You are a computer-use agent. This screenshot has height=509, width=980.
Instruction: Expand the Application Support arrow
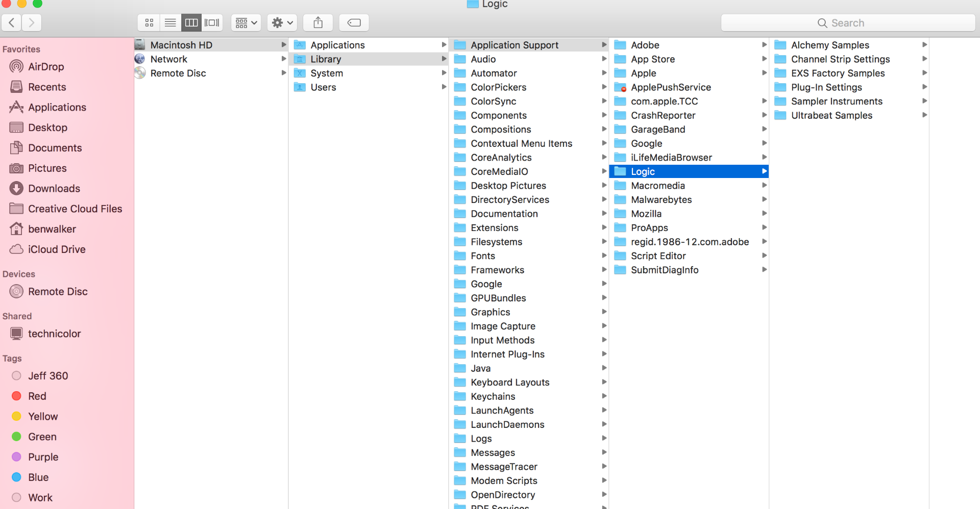click(604, 45)
